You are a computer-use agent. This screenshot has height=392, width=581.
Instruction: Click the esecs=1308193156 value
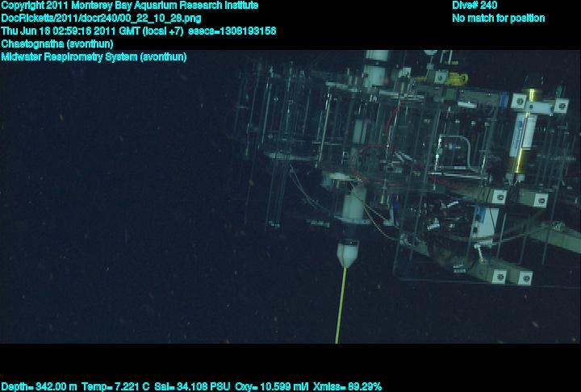232,31
